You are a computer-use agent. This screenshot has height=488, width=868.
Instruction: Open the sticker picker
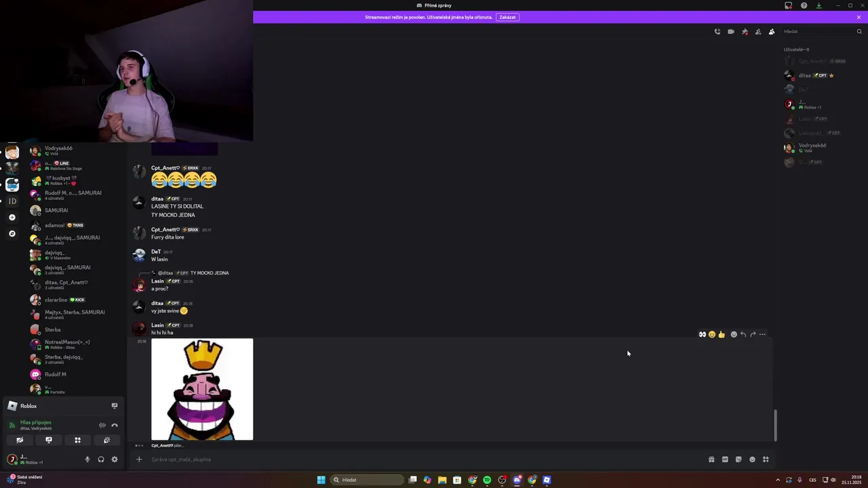[x=738, y=460]
